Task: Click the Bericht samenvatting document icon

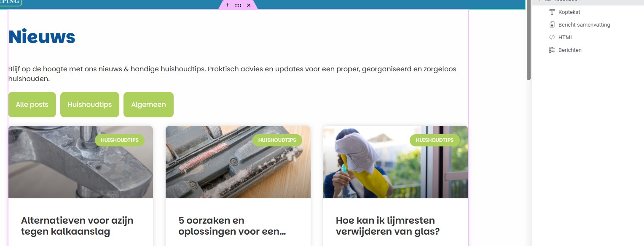Action: click(552, 25)
